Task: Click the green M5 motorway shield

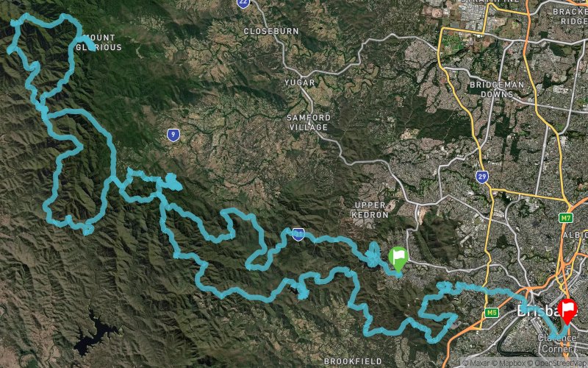Action: click(x=491, y=312)
